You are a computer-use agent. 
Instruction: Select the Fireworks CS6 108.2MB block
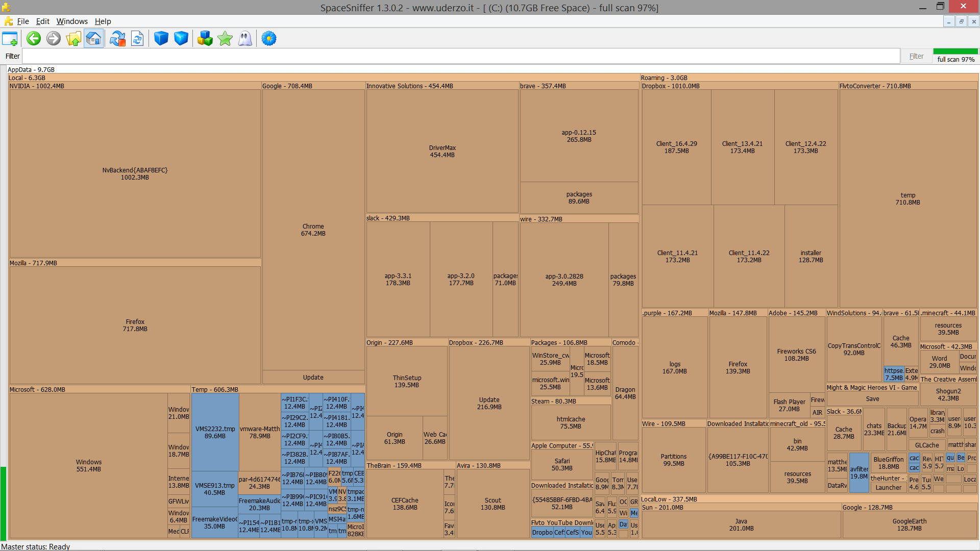(797, 355)
